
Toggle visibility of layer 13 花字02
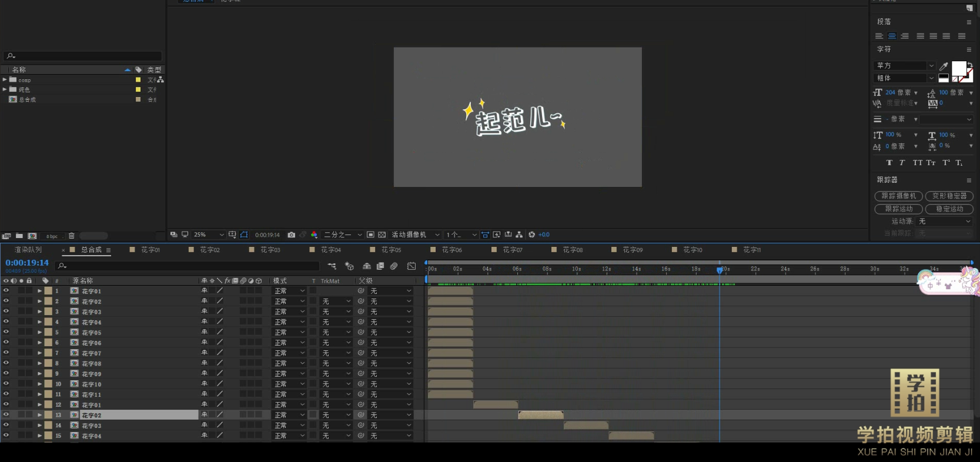tap(6, 415)
